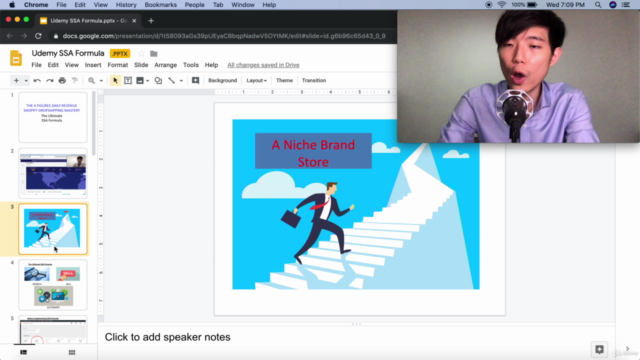640x360 pixels.
Task: Click to add speaker notes field
Action: point(356,337)
